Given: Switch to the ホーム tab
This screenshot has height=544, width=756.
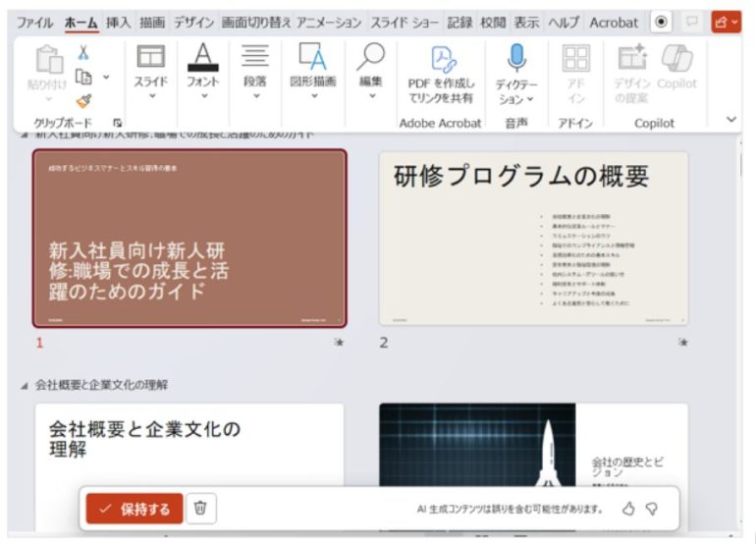Looking at the screenshot, I should (x=81, y=23).
